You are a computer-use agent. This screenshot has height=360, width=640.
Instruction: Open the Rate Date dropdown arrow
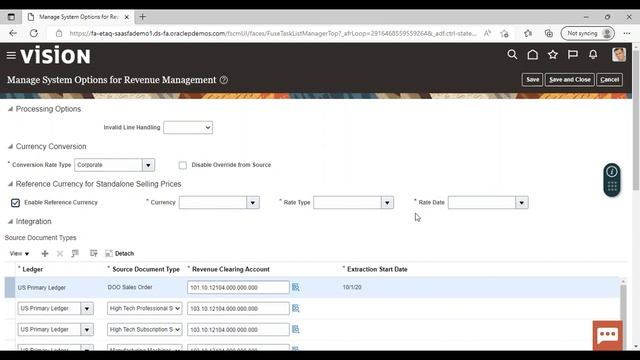tap(522, 203)
